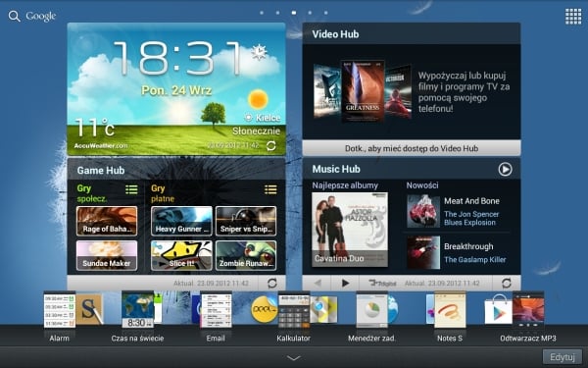The width and height of the screenshot is (588, 368).
Task: Open the Heavy Gunner game tile
Action: pos(181,221)
